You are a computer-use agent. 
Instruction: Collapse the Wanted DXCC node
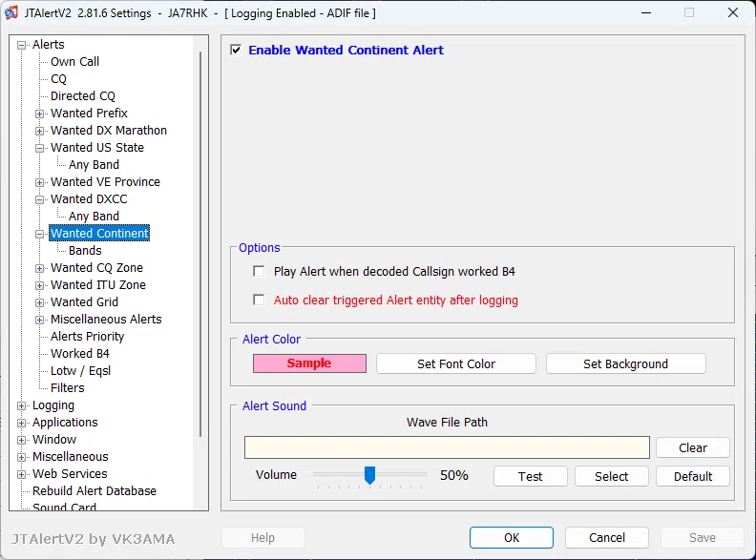[x=39, y=199]
